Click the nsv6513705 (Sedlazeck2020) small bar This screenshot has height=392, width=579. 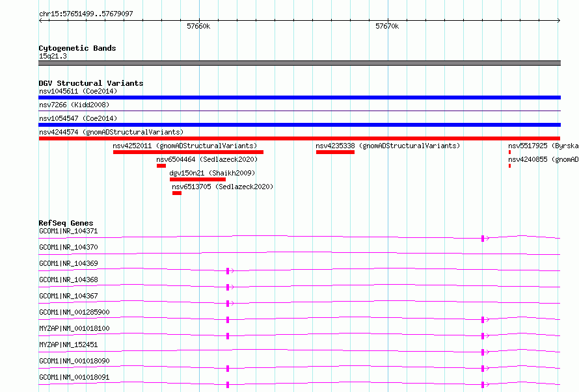pos(177,193)
